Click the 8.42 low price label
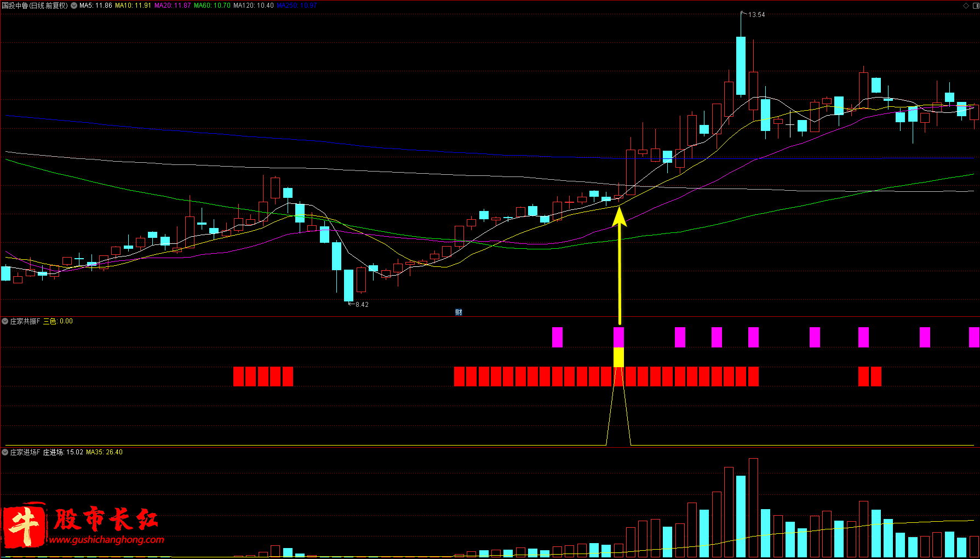The image size is (980, 559). coord(362,305)
